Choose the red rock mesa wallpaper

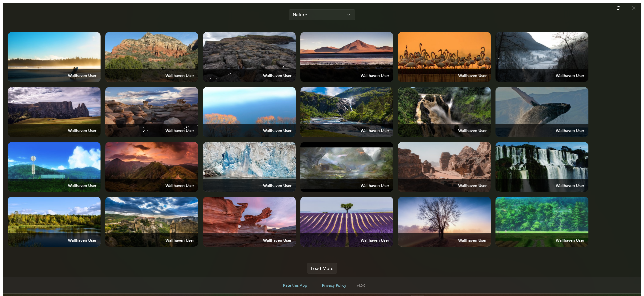152,57
